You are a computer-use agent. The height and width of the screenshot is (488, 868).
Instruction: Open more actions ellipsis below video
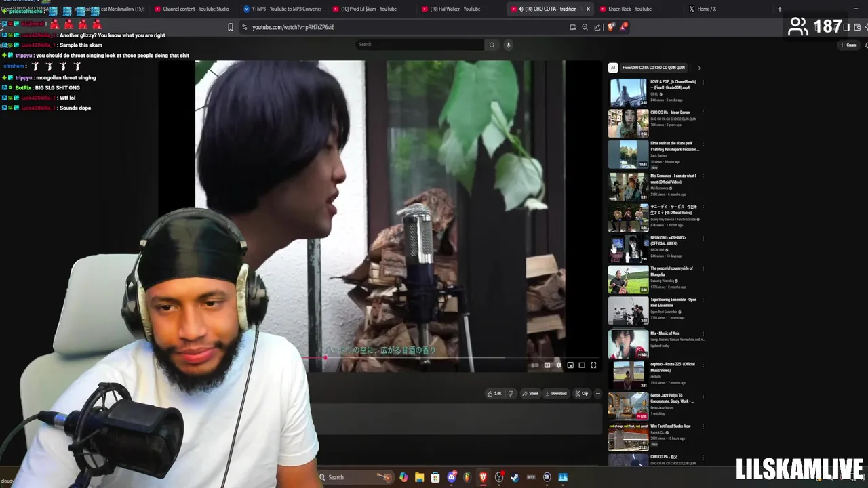(598, 394)
